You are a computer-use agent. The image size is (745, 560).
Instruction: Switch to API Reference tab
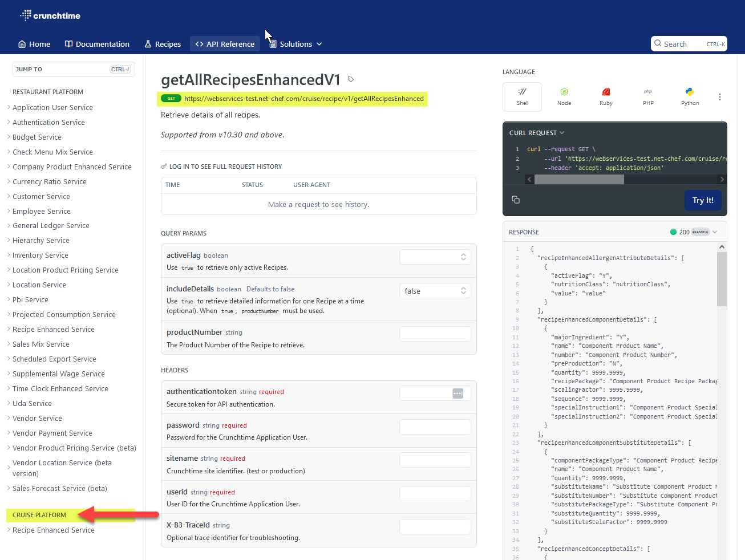click(x=225, y=44)
